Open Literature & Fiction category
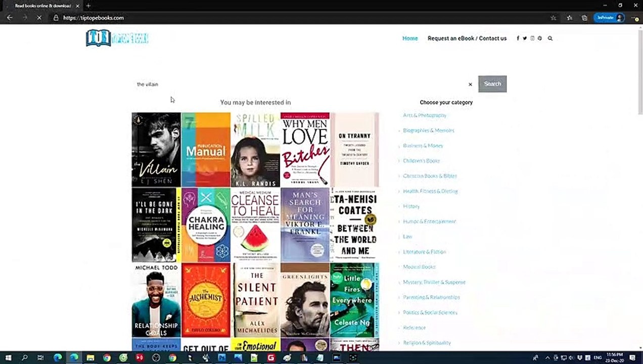Screen dimensions: 643x364 point(425,252)
